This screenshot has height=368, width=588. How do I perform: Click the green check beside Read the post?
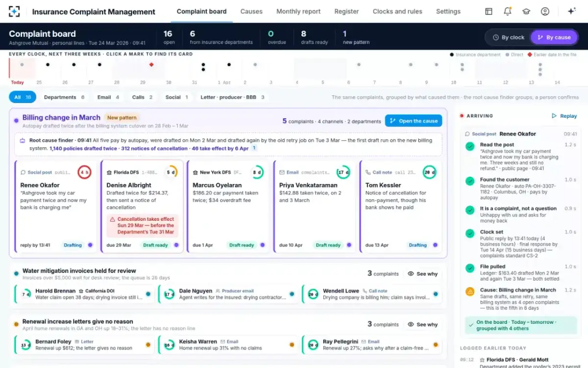pos(470,146)
